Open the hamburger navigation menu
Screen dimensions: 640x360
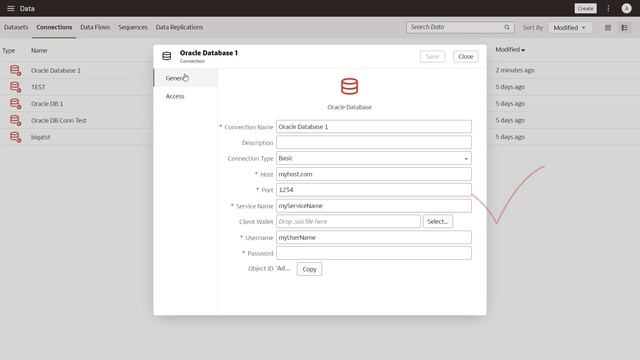11,8
